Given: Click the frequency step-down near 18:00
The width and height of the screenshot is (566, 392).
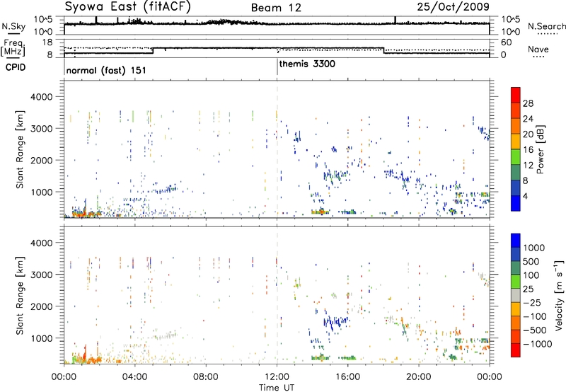Looking at the screenshot, I should (x=383, y=51).
